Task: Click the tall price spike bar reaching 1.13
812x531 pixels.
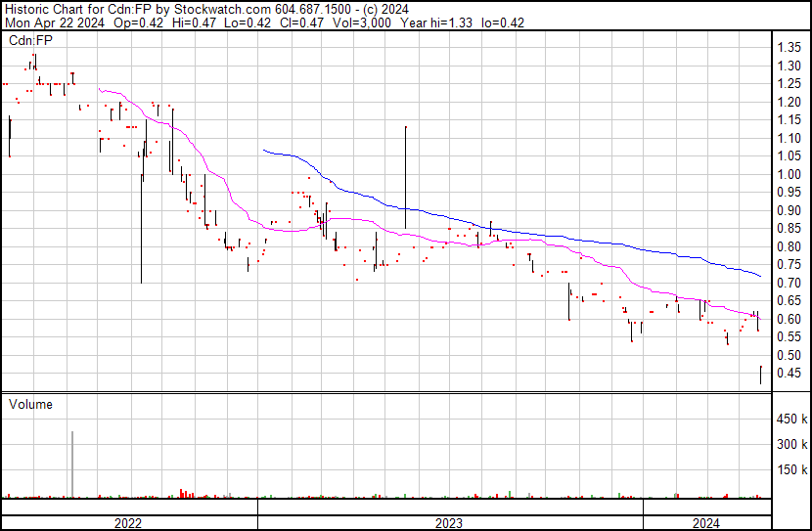Action: pos(405,177)
